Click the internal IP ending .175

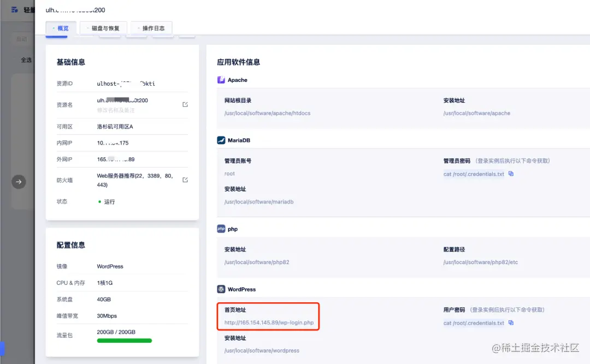pos(113,143)
